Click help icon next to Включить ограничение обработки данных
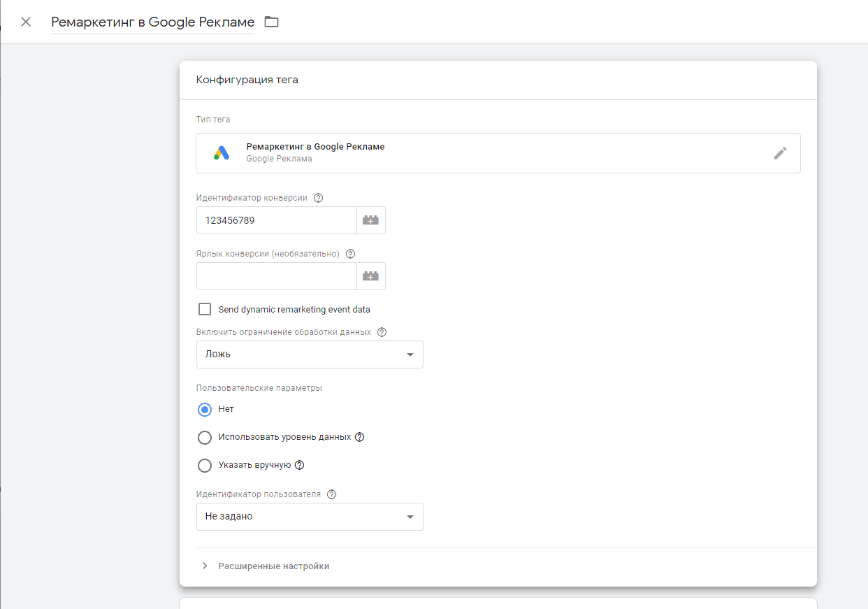 point(382,332)
